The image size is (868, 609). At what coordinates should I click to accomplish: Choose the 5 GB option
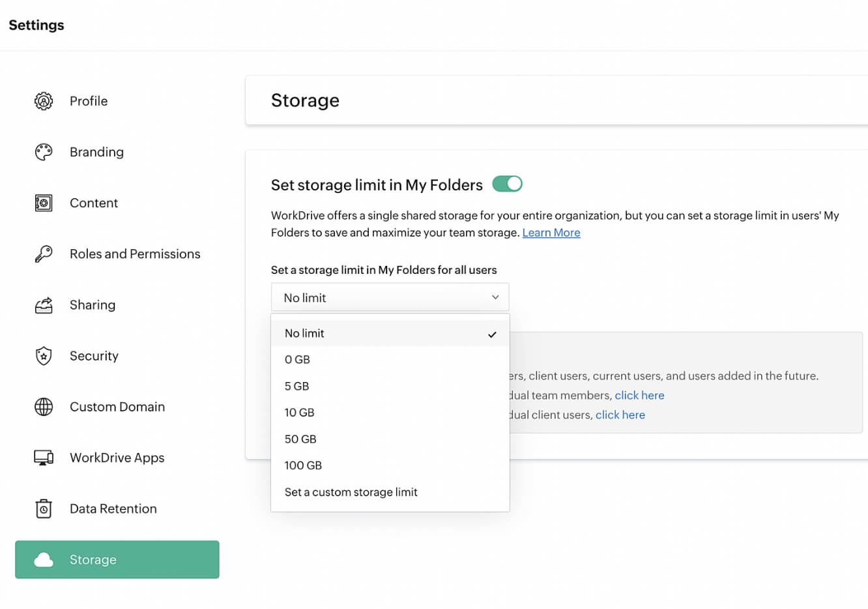297,386
